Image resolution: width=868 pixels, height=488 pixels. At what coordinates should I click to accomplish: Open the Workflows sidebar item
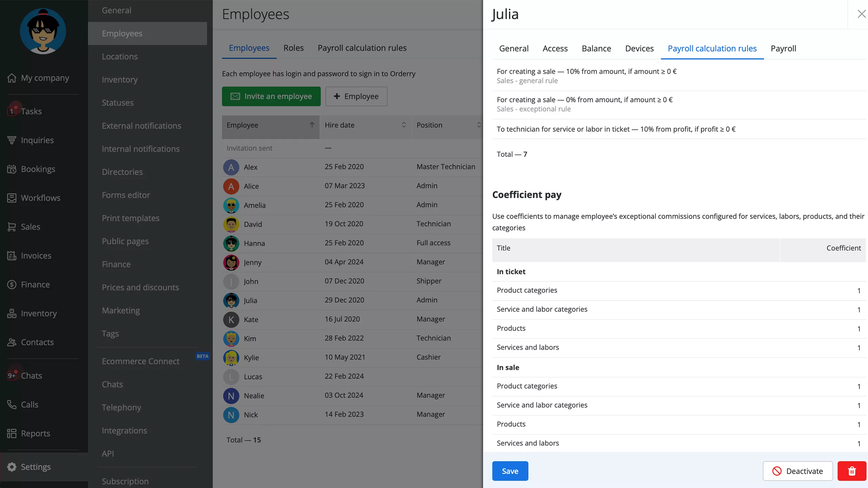tap(40, 198)
